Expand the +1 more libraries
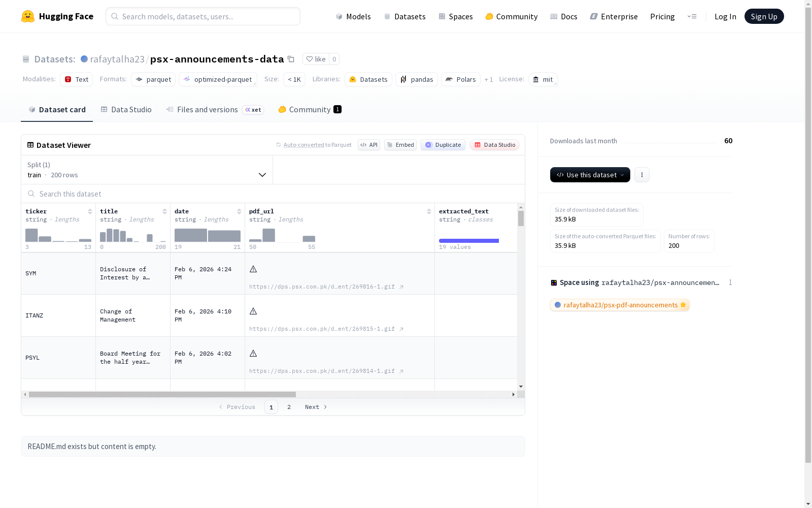The width and height of the screenshot is (812, 508). click(x=489, y=79)
